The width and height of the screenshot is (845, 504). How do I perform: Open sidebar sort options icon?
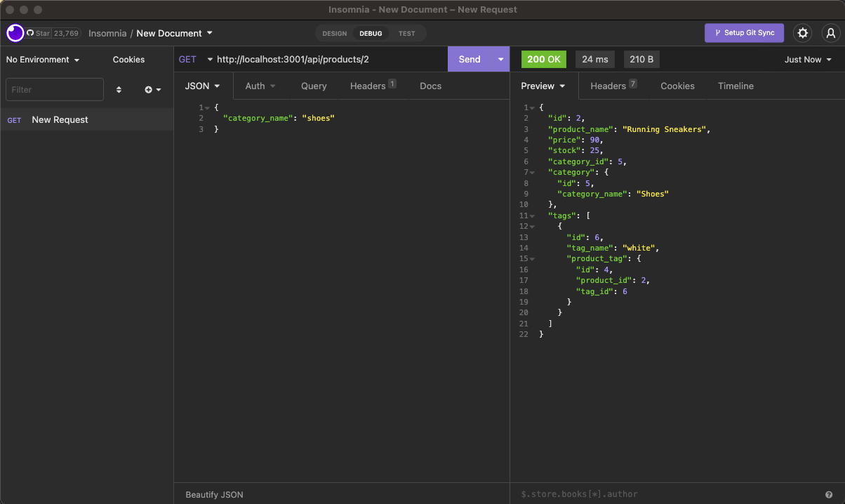pos(119,89)
